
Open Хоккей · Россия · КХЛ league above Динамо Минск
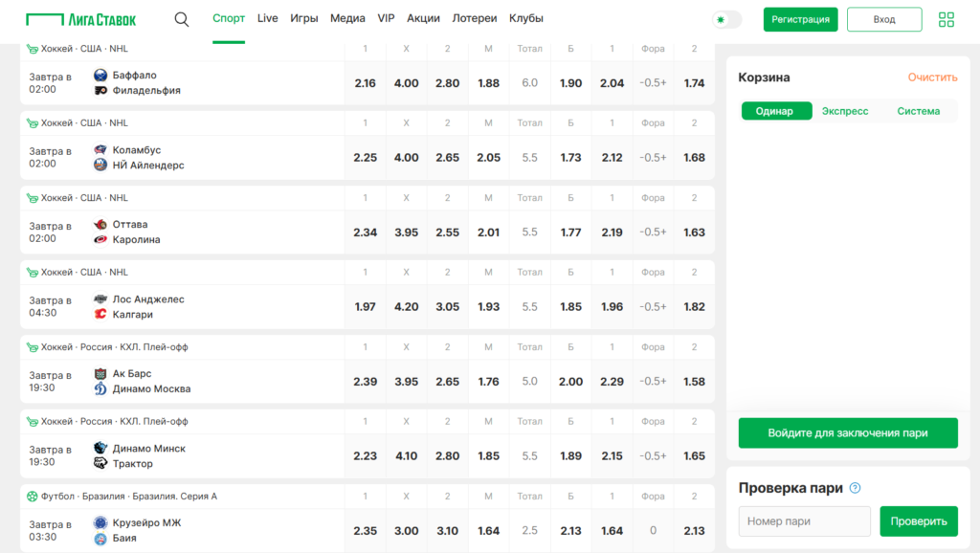pyautogui.click(x=115, y=422)
